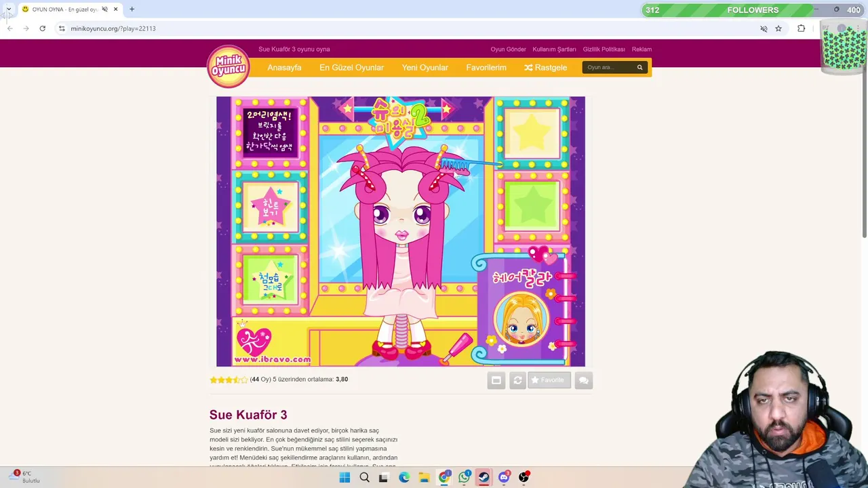Open the tab search dropdown arrow

9,9
